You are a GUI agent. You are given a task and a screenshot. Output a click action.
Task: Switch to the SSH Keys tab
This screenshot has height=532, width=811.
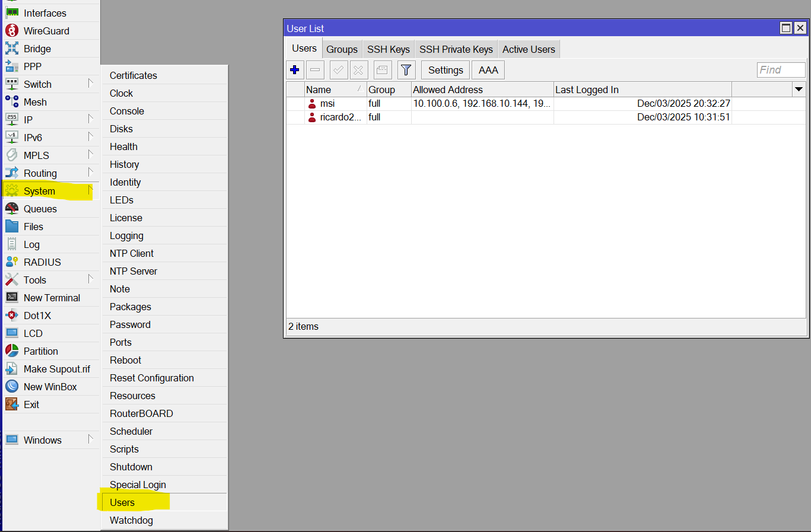[x=388, y=49]
